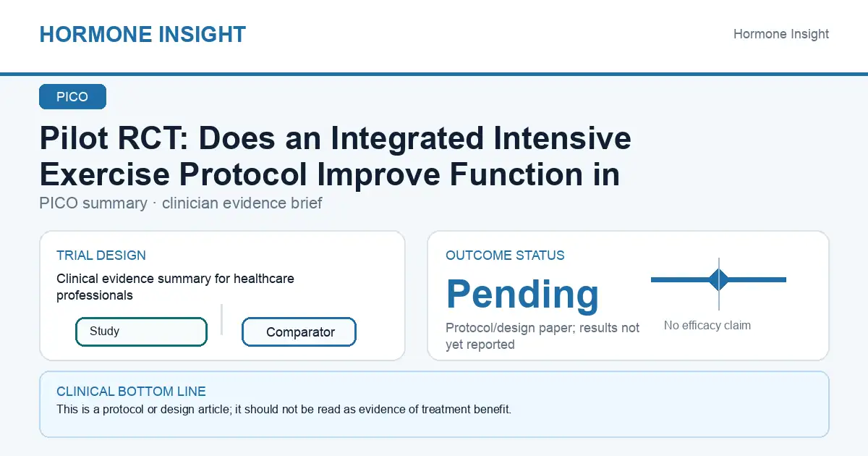Click the No efficacy claim label

coord(707,326)
